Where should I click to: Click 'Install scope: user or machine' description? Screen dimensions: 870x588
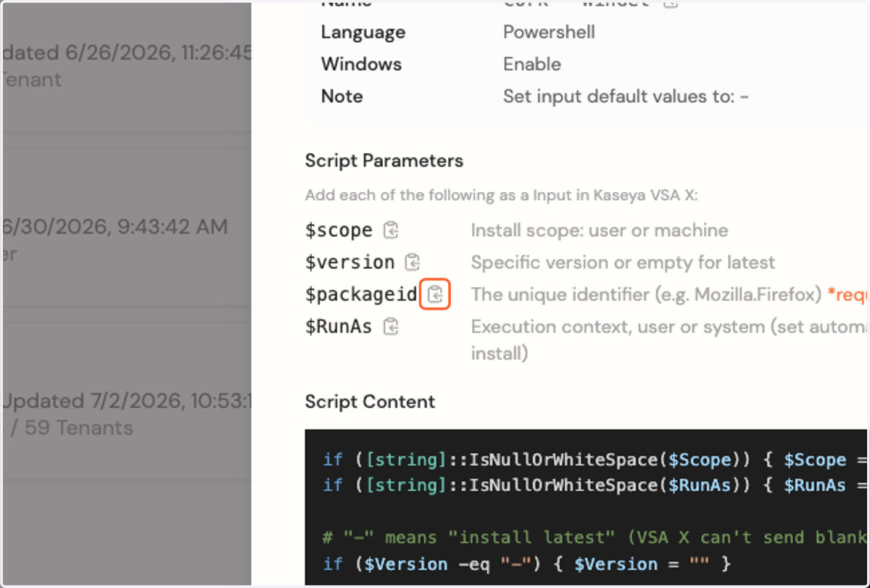pos(600,231)
